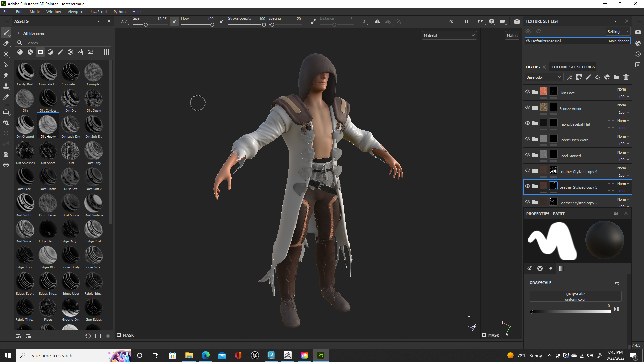
Task: Hide the Fabric Baseball Hat layer
Action: [x=528, y=123]
